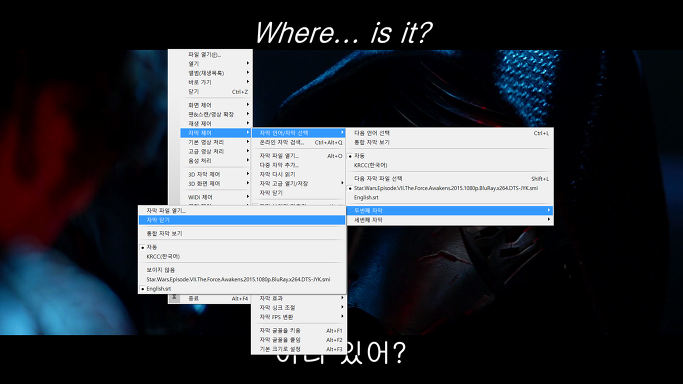Screen dimensions: 683x384
Task: Open the WiDi 제어 submenu
Action: (216, 197)
